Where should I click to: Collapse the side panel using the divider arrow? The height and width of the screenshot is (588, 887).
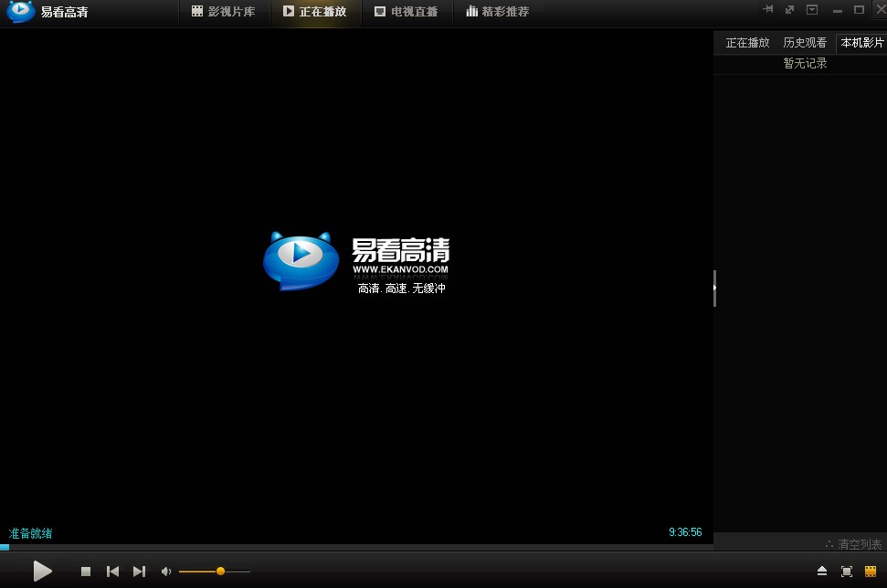[x=715, y=288]
